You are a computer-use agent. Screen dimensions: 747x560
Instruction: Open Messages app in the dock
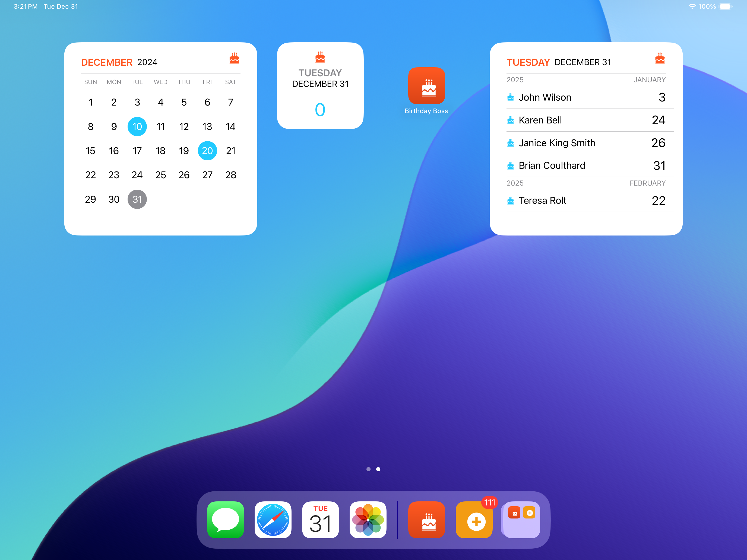click(226, 520)
